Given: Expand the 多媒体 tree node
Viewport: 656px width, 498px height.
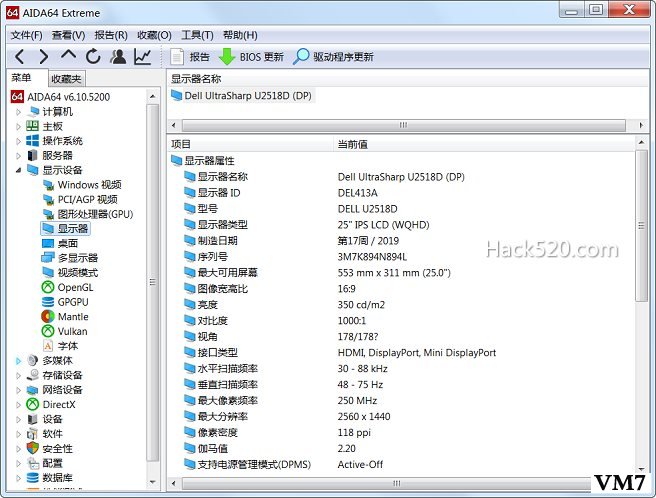Looking at the screenshot, I should 18,360.
